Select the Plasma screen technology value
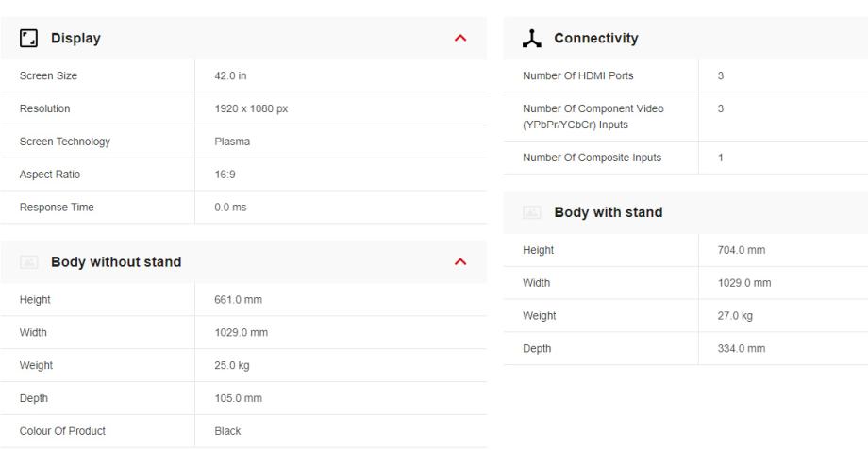868x450 pixels. (x=232, y=142)
